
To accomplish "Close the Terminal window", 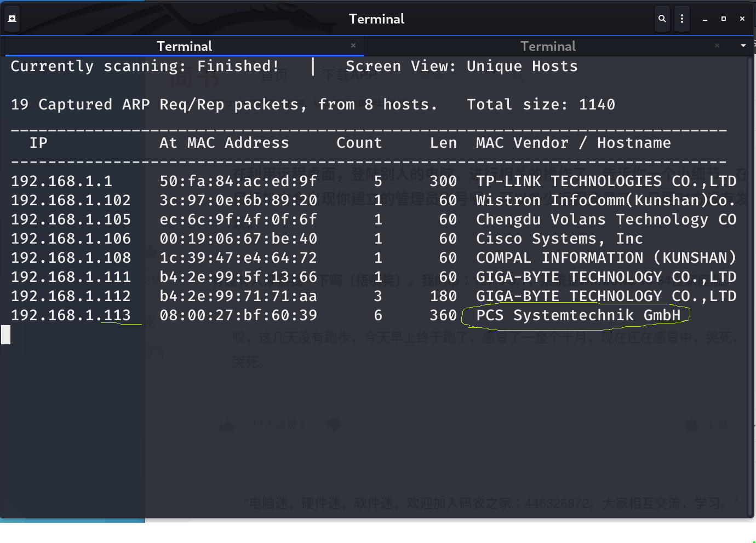I will 742,19.
